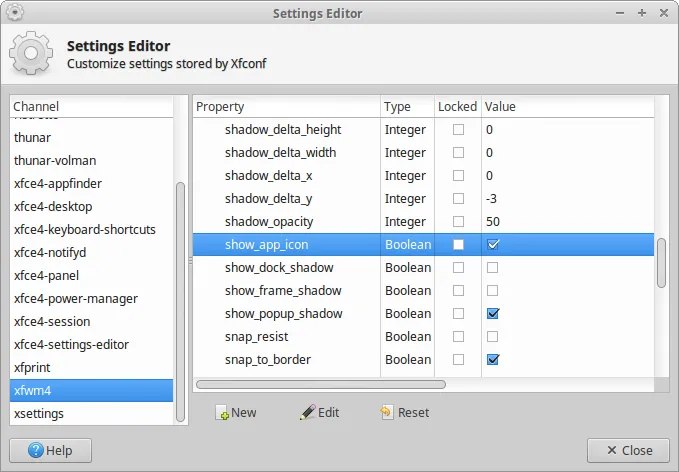This screenshot has height=472, width=679.
Task: Select the snap_to_border property name
Action: point(268,359)
